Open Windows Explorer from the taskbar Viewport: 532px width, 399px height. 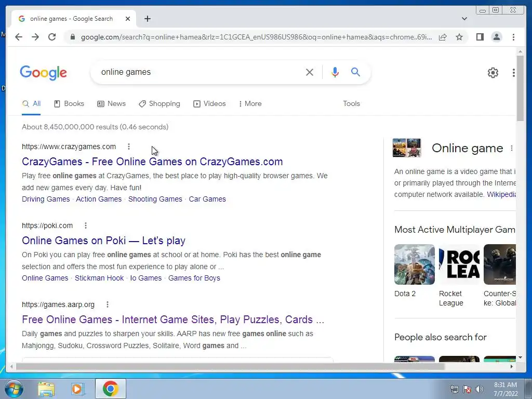click(x=46, y=389)
